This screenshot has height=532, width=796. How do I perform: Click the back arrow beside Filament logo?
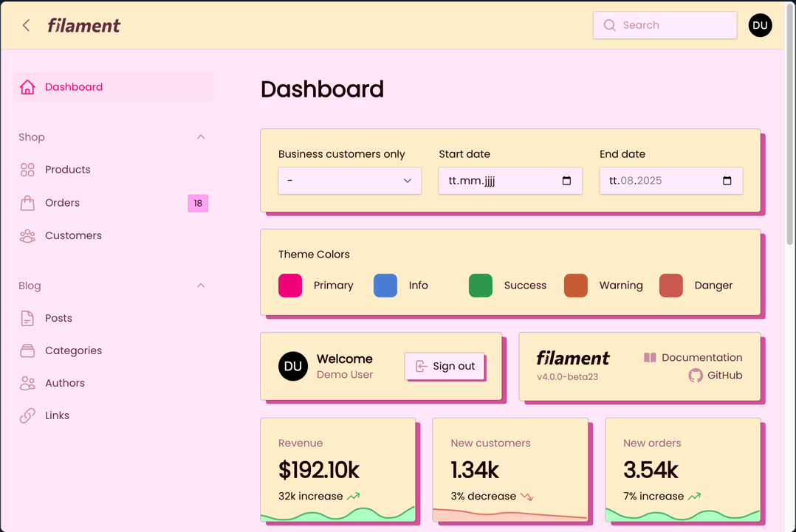click(27, 26)
